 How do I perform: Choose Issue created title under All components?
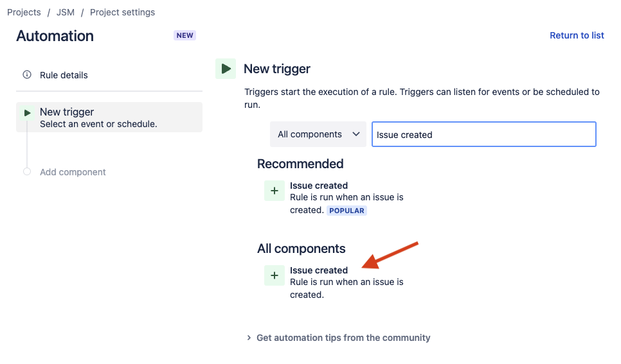pyautogui.click(x=319, y=270)
